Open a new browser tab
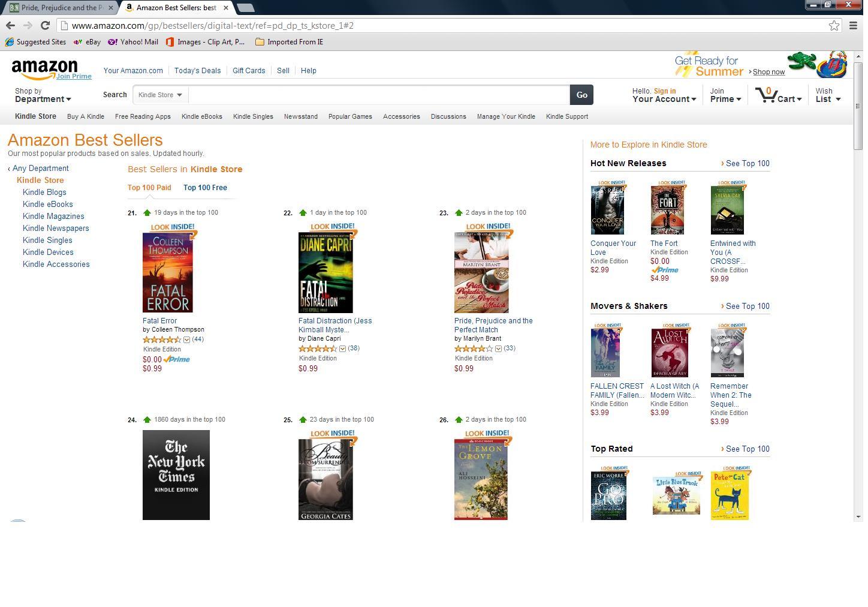Image resolution: width=868 pixels, height=607 pixels. (245, 8)
